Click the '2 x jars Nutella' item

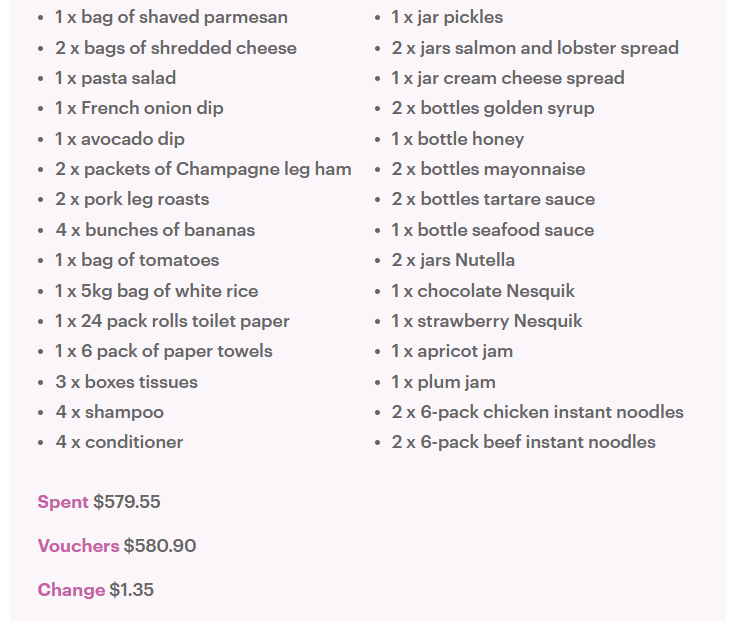pyautogui.click(x=453, y=260)
